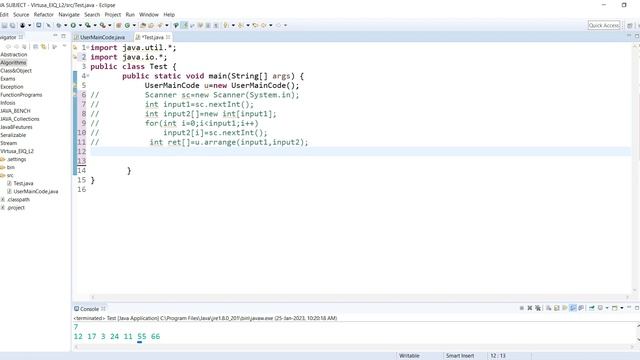This screenshot has height=360, width=640.
Task: Open the Coverage button dropdown arrow
Action: [95, 25]
